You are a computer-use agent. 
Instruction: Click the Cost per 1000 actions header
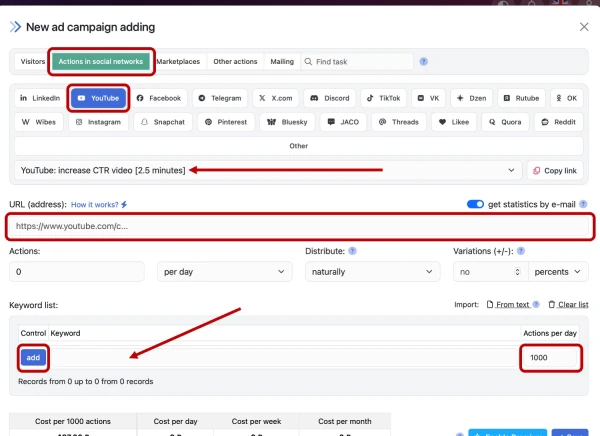point(73,421)
